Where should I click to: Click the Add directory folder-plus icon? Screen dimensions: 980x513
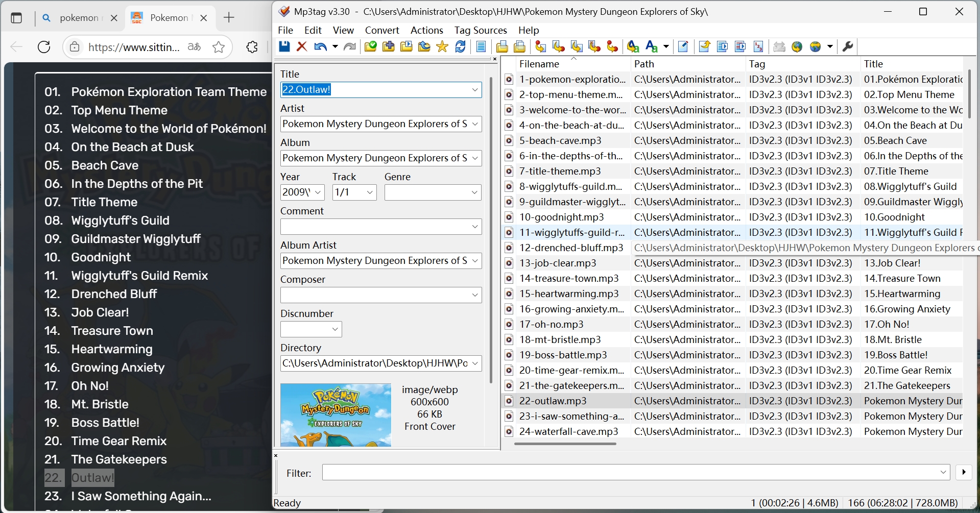click(389, 46)
